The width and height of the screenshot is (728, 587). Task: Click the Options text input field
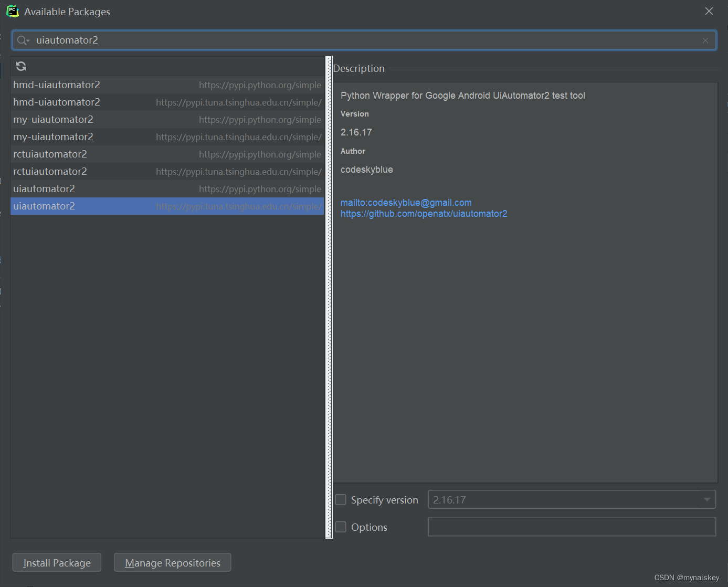[572, 527]
